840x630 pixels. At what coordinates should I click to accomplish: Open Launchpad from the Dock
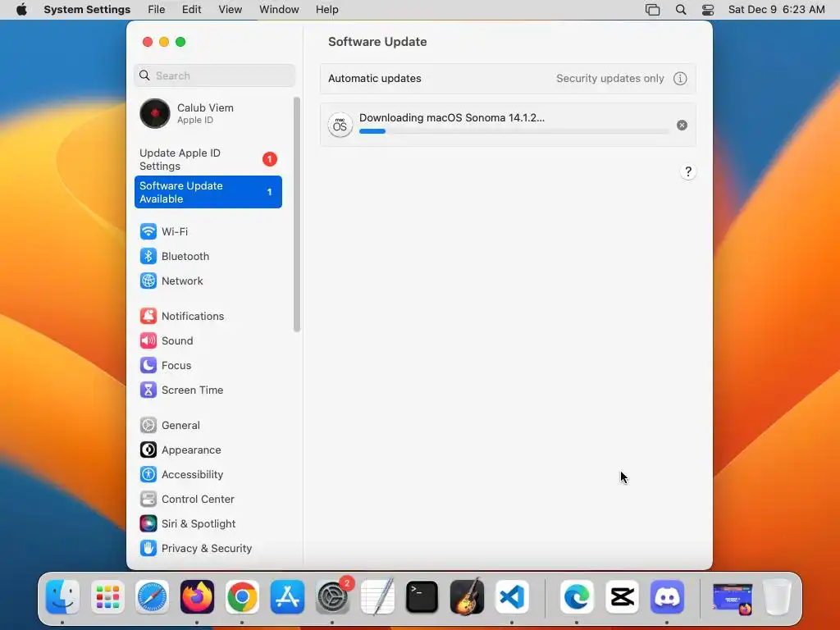click(107, 596)
